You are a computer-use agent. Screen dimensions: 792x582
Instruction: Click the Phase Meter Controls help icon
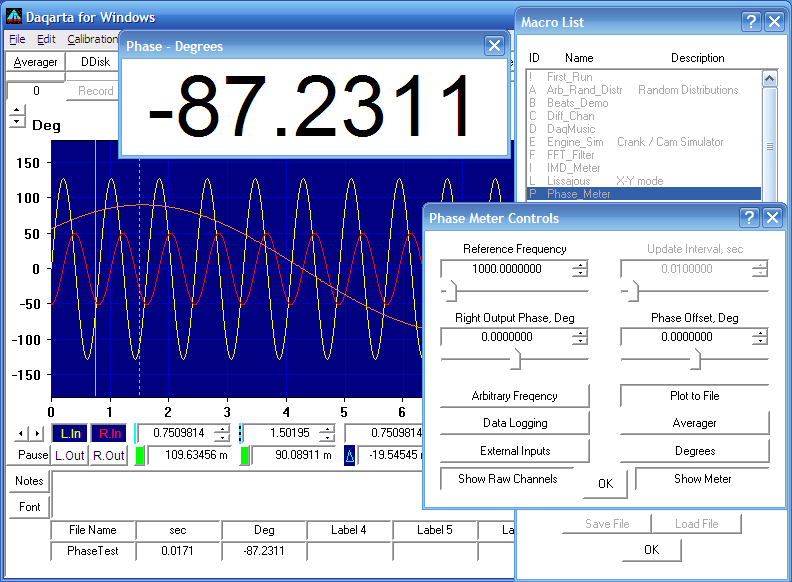(x=749, y=218)
